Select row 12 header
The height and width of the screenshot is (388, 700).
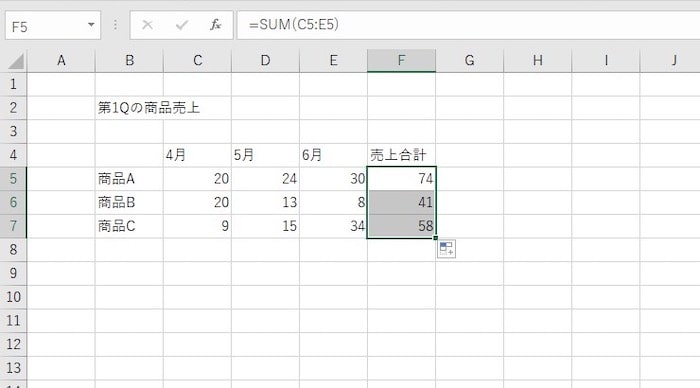pos(13,344)
